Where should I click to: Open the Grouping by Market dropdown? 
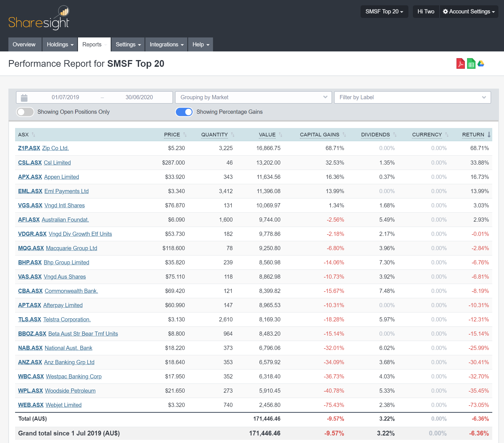click(253, 98)
